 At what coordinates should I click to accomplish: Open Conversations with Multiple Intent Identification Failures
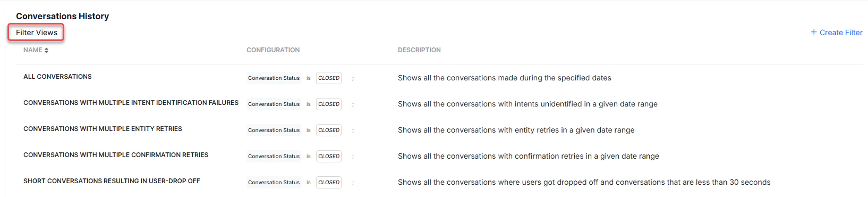[x=131, y=103]
